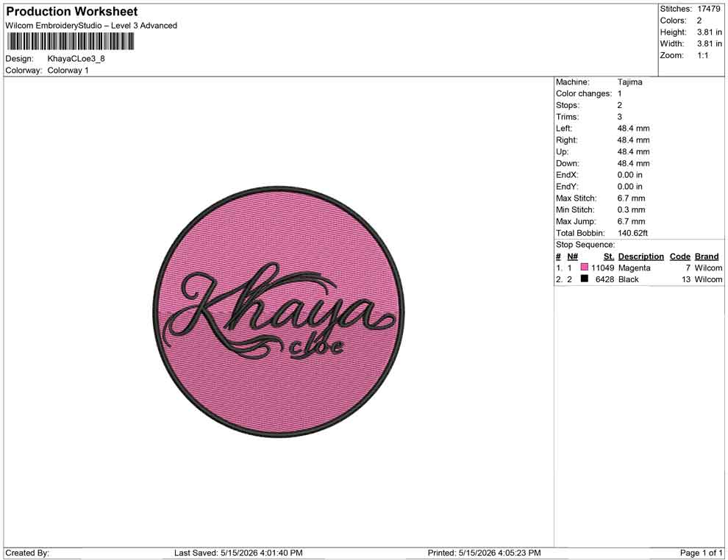Click the 'Down:' label
The height and width of the screenshot is (560, 728).
click(568, 163)
